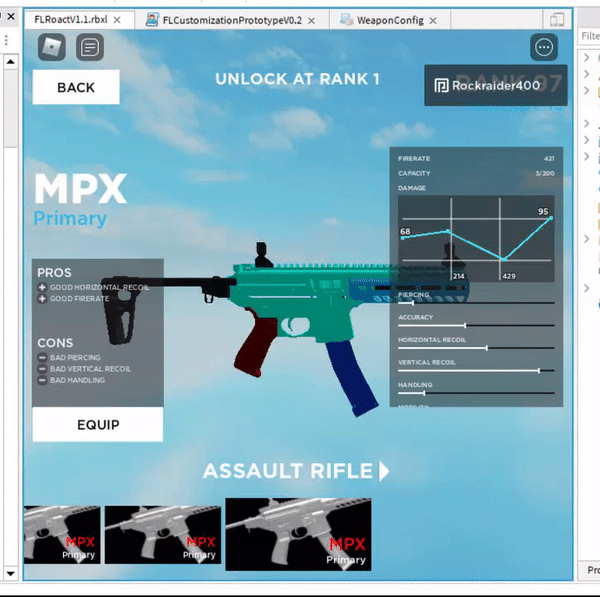This screenshot has width=600, height=597.
Task: Click the left panel scroll down arrow
Action: tap(11, 573)
